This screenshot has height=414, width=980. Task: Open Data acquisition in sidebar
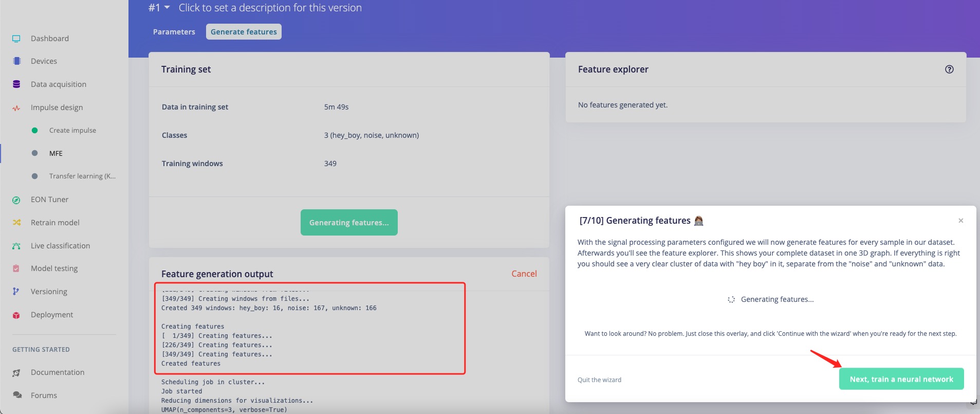click(x=59, y=84)
